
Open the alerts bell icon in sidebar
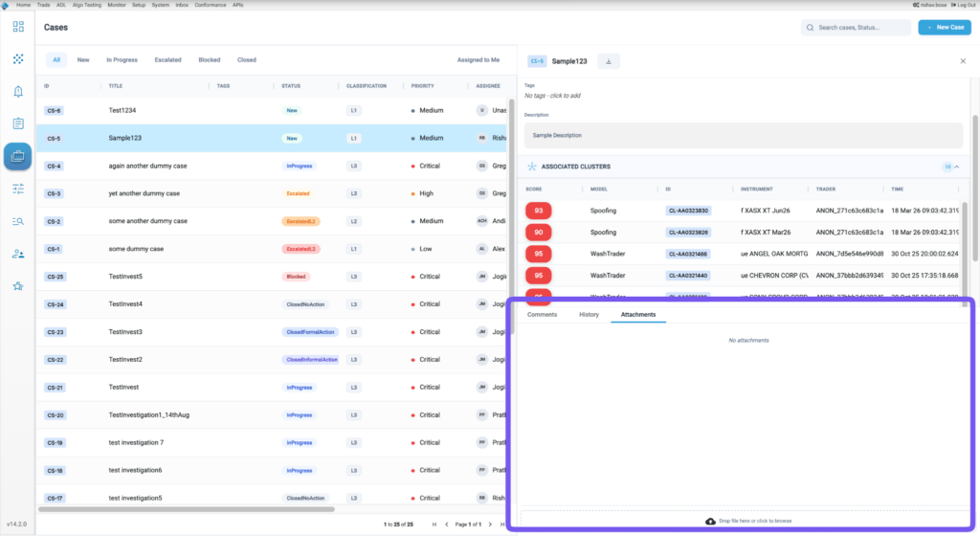(x=18, y=91)
